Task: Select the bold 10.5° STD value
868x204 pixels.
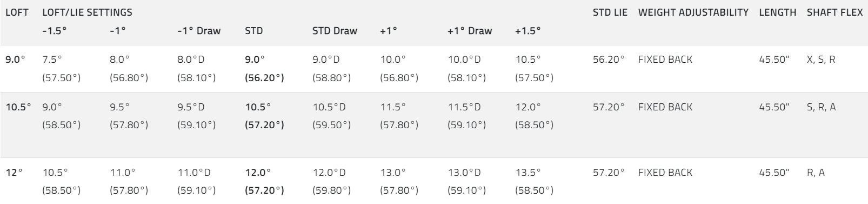Action: 258,107
